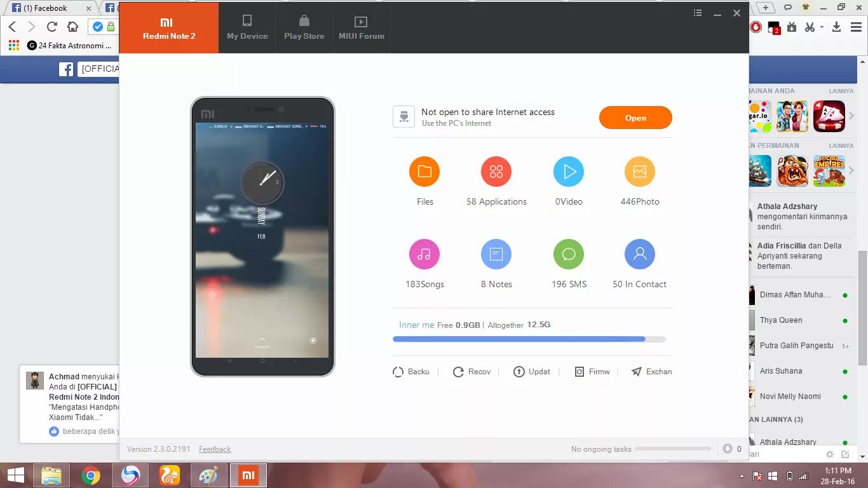868x488 pixels.
Task: Click the orange Open internet sharing button
Action: click(x=635, y=118)
